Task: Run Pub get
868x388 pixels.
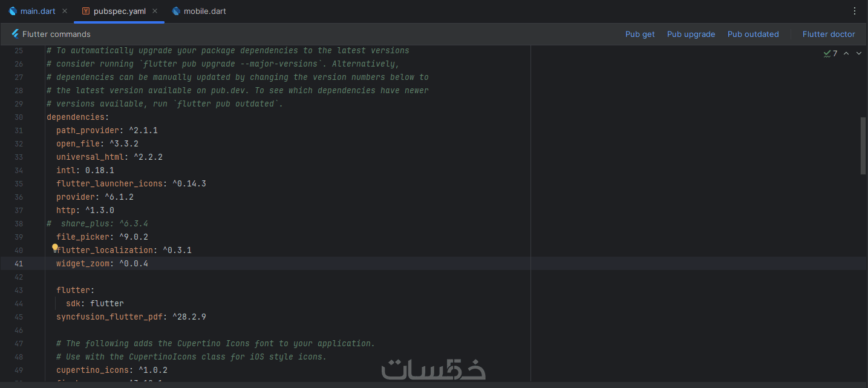Action: coord(640,34)
